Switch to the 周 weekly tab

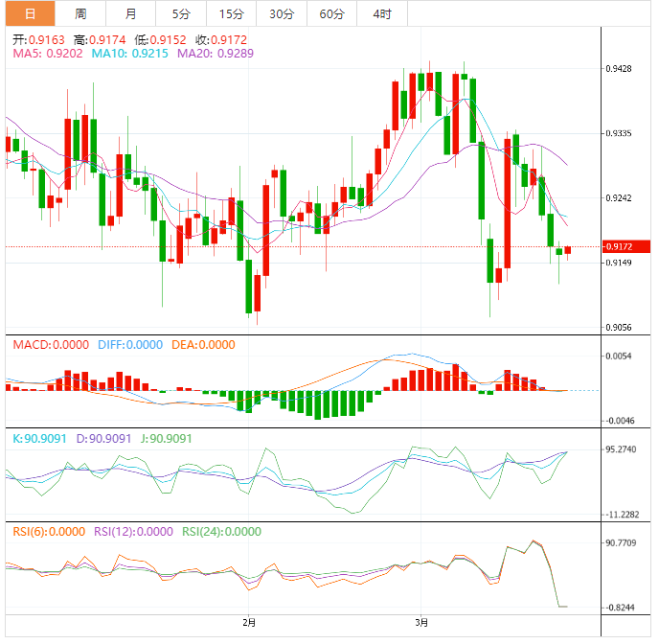point(80,13)
